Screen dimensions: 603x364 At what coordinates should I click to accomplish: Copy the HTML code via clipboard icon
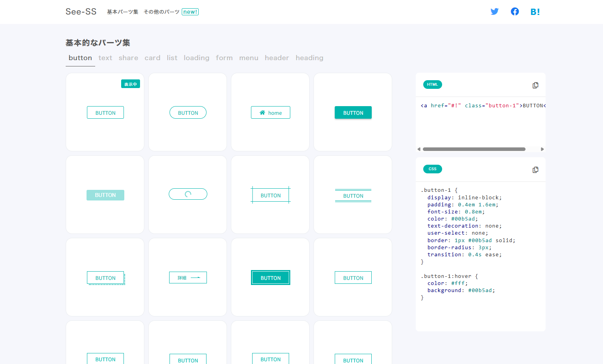[535, 85]
